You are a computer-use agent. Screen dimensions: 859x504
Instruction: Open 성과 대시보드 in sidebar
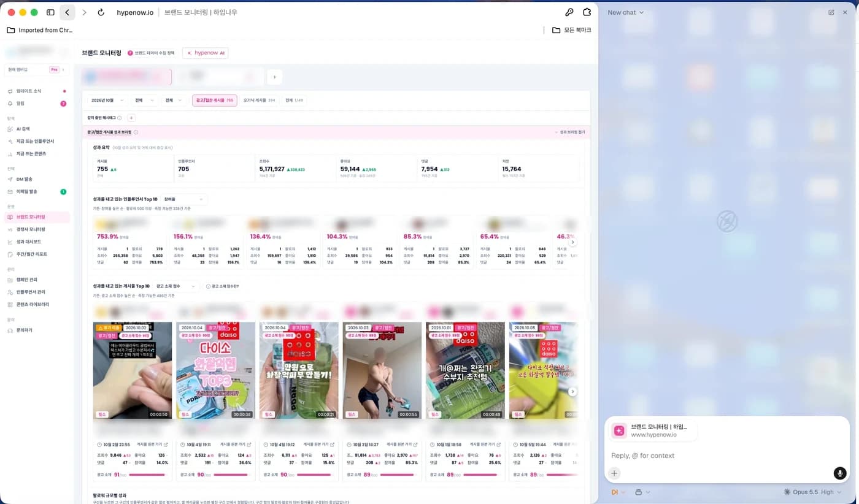click(x=37, y=242)
